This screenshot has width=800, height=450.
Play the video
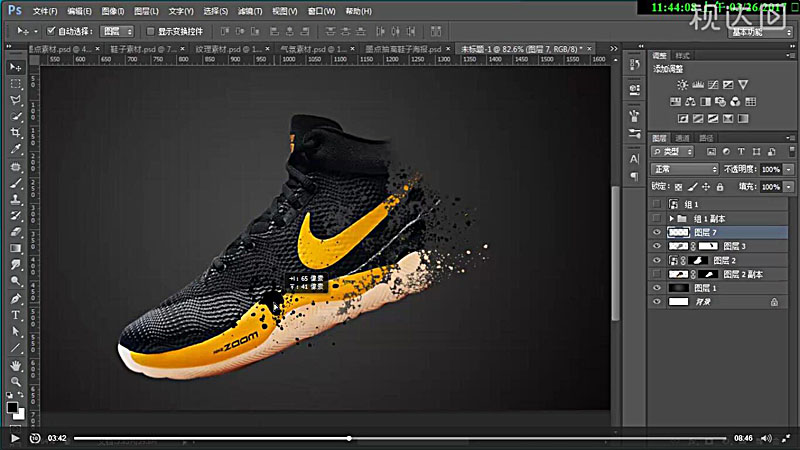click(15, 438)
